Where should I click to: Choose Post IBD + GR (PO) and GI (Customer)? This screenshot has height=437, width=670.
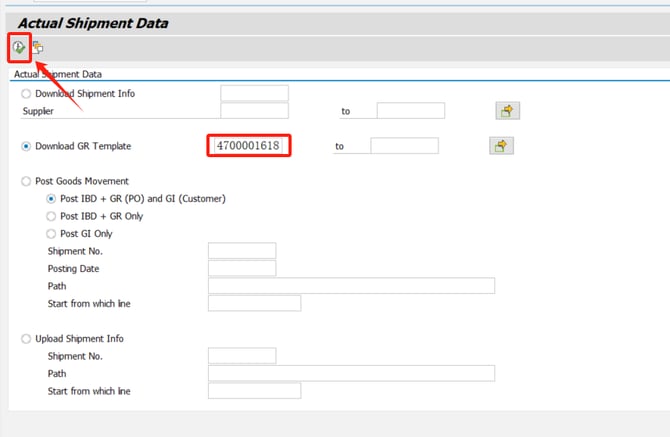click(52, 199)
